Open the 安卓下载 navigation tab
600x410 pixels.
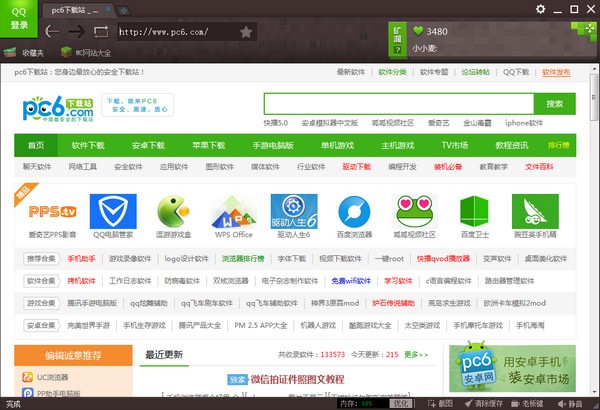click(148, 145)
